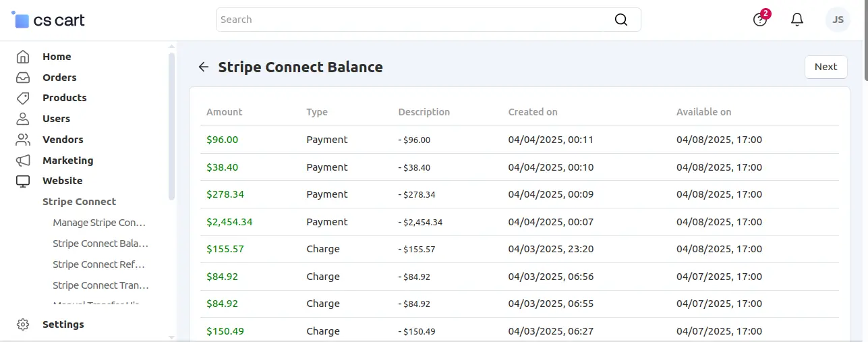Click created date 04/03/2025, 06:55
Viewport: 868px width, 342px height.
551,304
